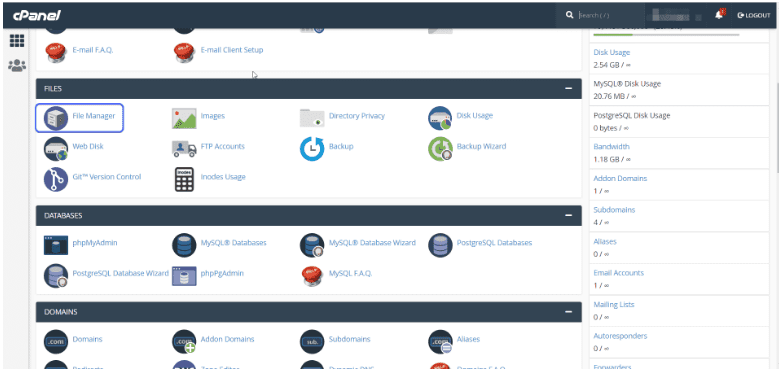Open the Subdomains statistics link
The image size is (779, 371).
click(x=614, y=210)
